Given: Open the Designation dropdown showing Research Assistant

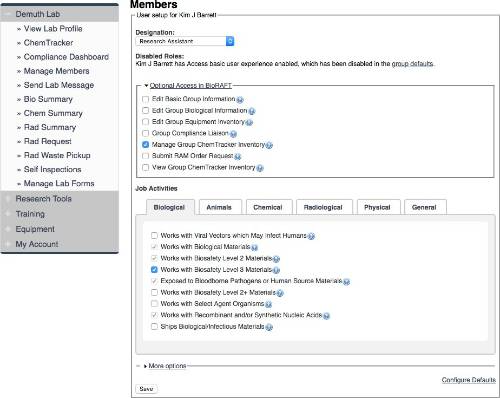Looking at the screenshot, I should point(185,41).
